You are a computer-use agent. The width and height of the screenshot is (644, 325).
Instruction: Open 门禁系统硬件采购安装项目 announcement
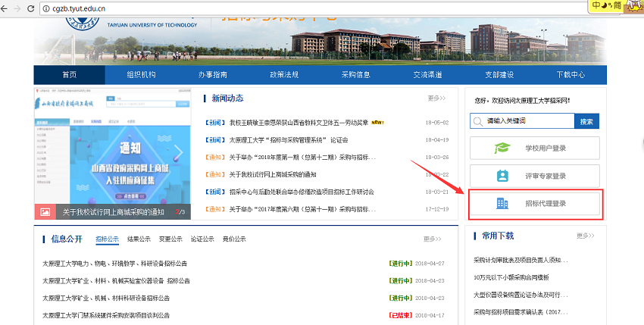point(106,316)
